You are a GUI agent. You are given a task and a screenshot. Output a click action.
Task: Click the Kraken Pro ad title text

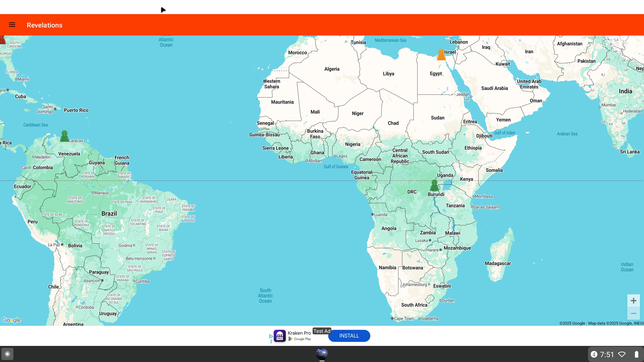tap(299, 333)
